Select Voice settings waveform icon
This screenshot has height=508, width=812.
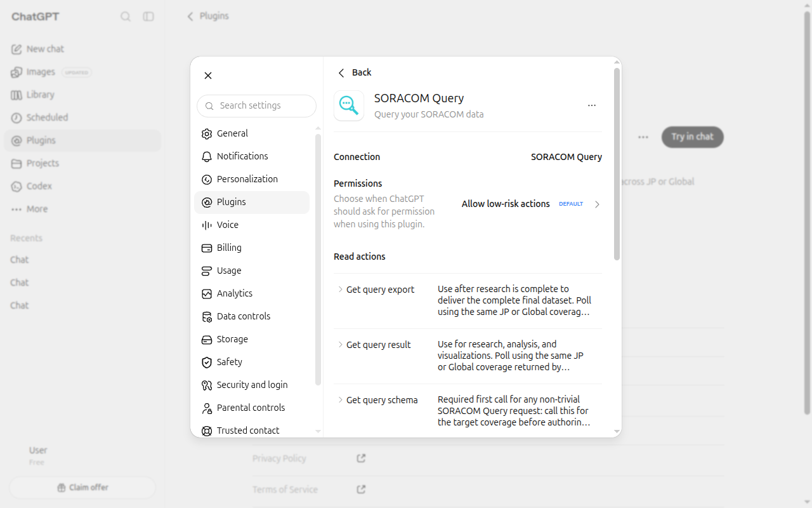tap(207, 225)
